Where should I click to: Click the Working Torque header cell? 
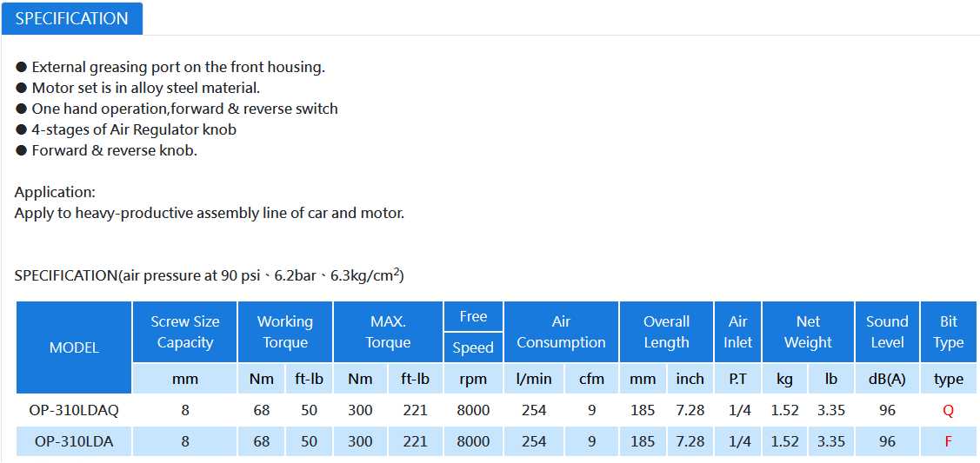(x=285, y=332)
